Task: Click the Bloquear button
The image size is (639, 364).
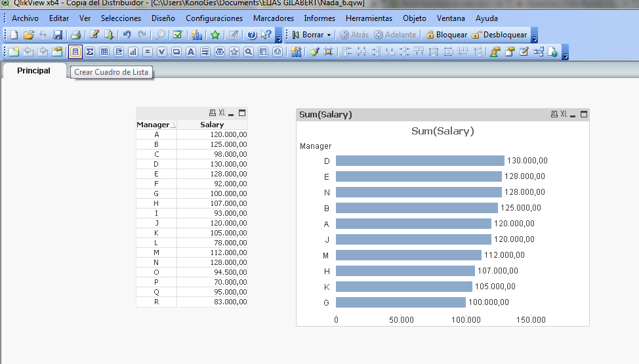Action: click(x=446, y=35)
